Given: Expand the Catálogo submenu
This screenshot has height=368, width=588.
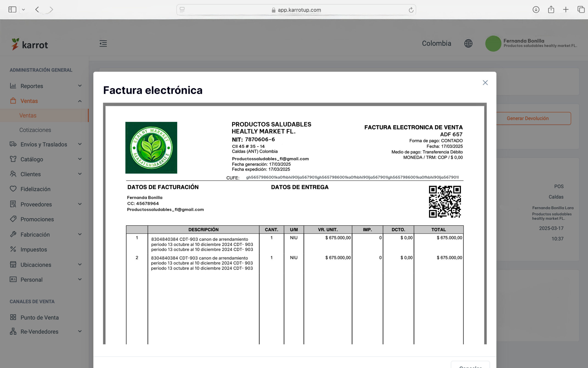Looking at the screenshot, I should point(80,159).
